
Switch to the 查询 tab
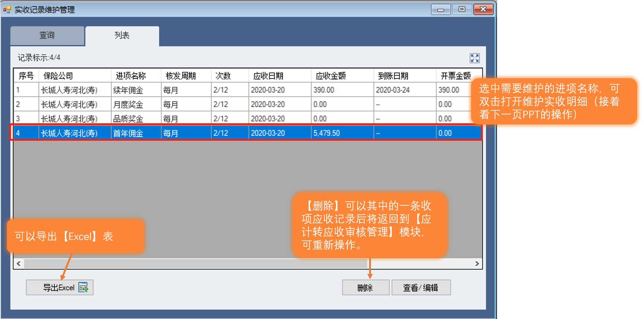[47, 35]
